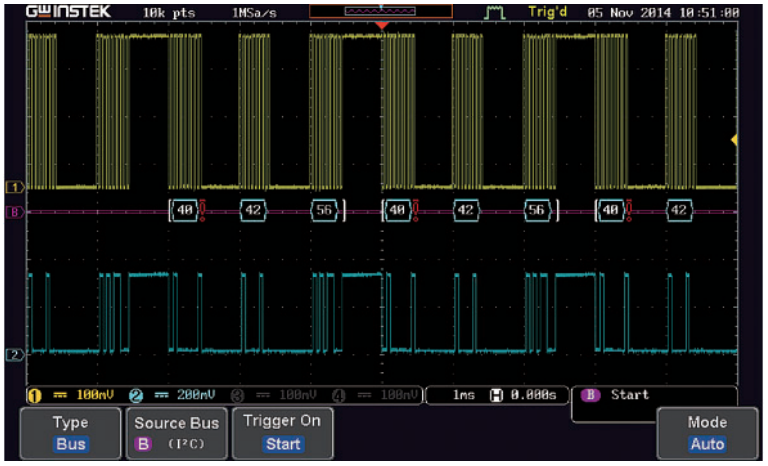Click the 1MSa/s sample rate readout
Viewport: 768px width, 466px height.
(x=254, y=13)
